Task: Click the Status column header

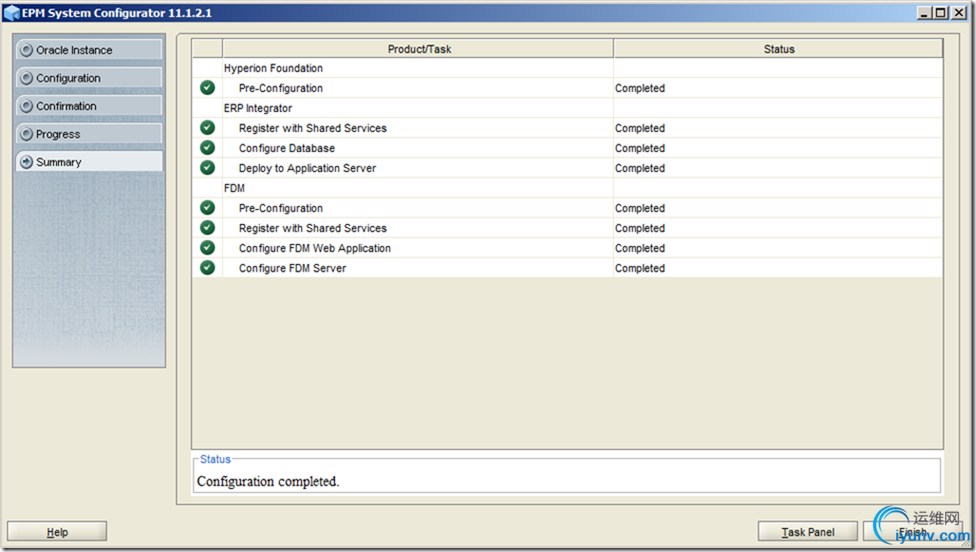Action: tap(778, 49)
